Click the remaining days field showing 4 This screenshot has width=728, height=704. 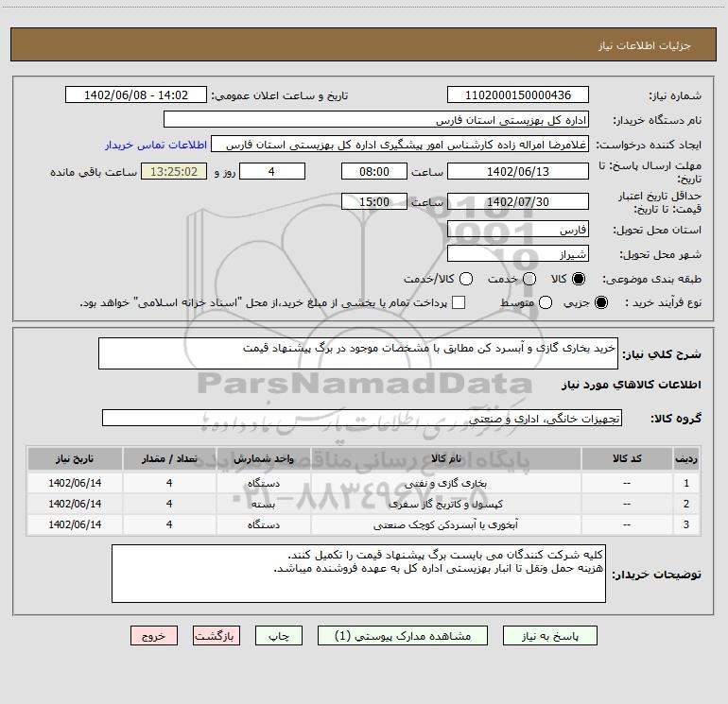(x=272, y=171)
